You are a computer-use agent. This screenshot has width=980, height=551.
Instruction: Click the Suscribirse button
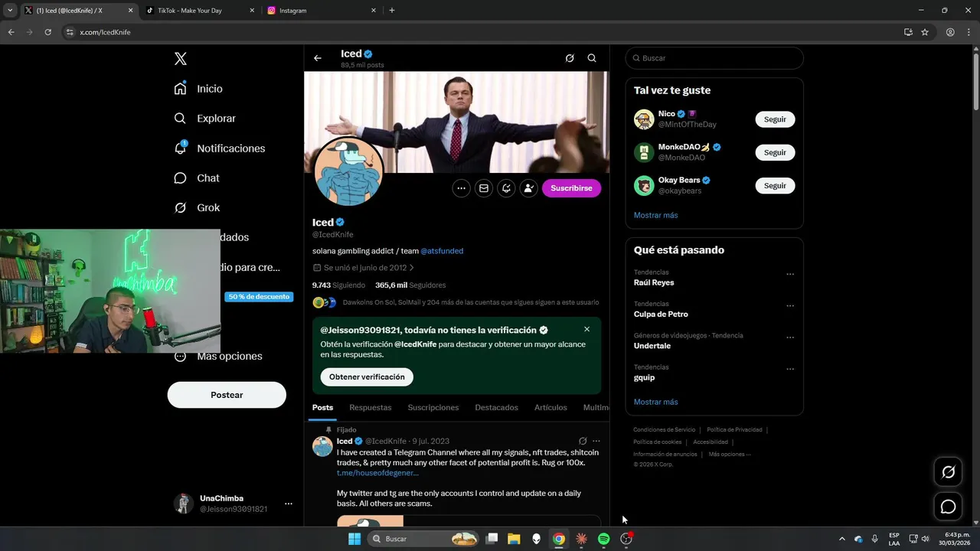pyautogui.click(x=571, y=188)
